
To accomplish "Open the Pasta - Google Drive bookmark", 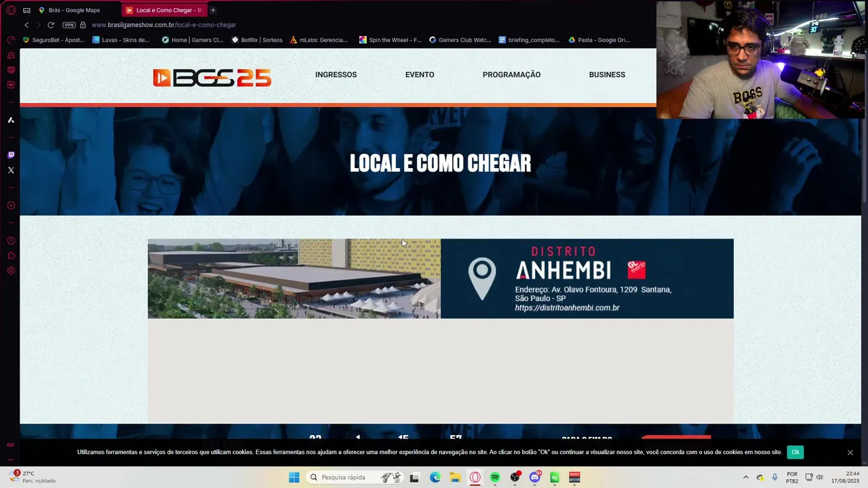I will coord(599,40).
